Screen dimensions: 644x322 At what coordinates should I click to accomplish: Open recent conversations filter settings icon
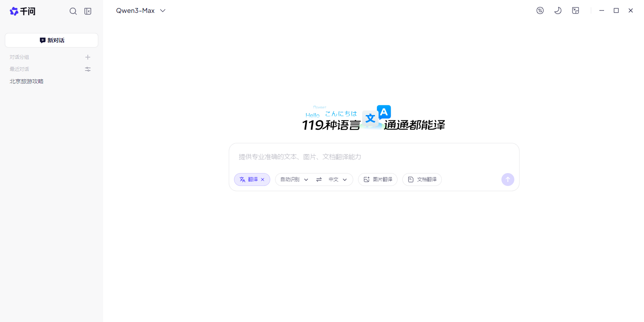click(88, 69)
